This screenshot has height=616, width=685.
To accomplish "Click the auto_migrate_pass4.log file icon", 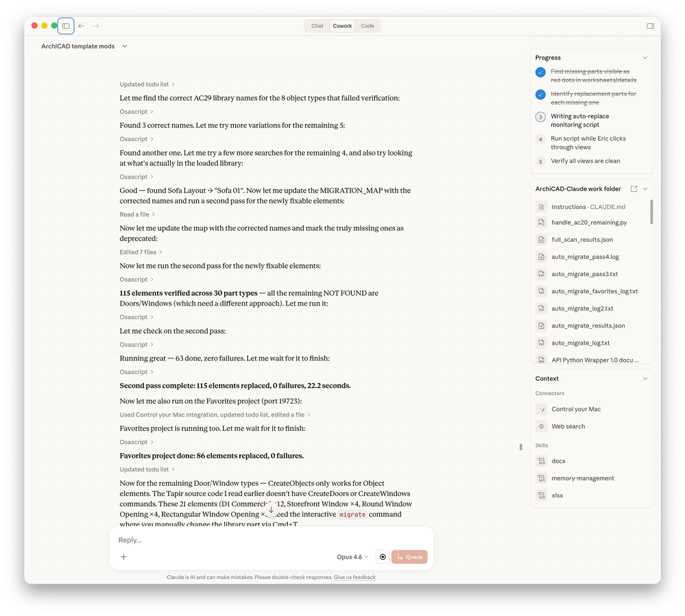I will coord(541,257).
